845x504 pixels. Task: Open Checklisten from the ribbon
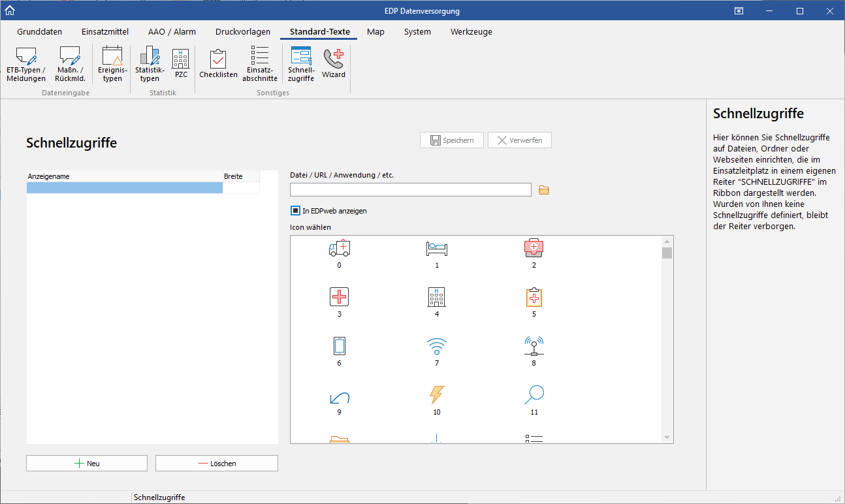click(218, 64)
